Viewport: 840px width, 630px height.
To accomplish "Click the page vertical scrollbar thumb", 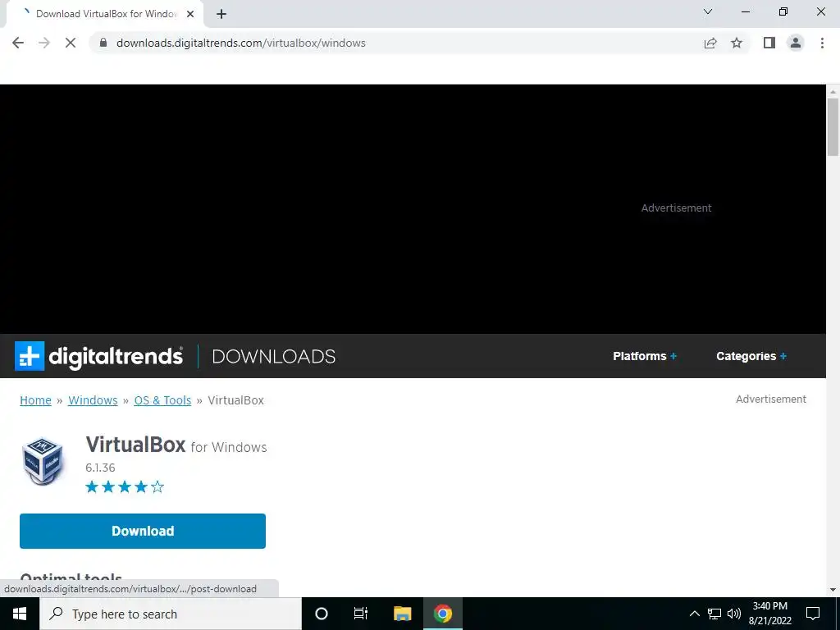I will coord(833,126).
